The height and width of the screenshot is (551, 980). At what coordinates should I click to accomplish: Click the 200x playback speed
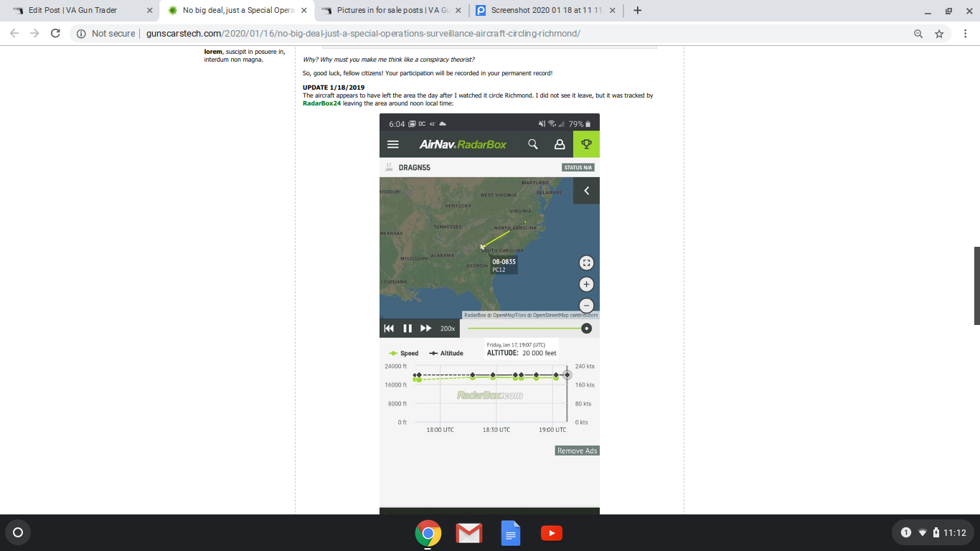[x=448, y=329]
